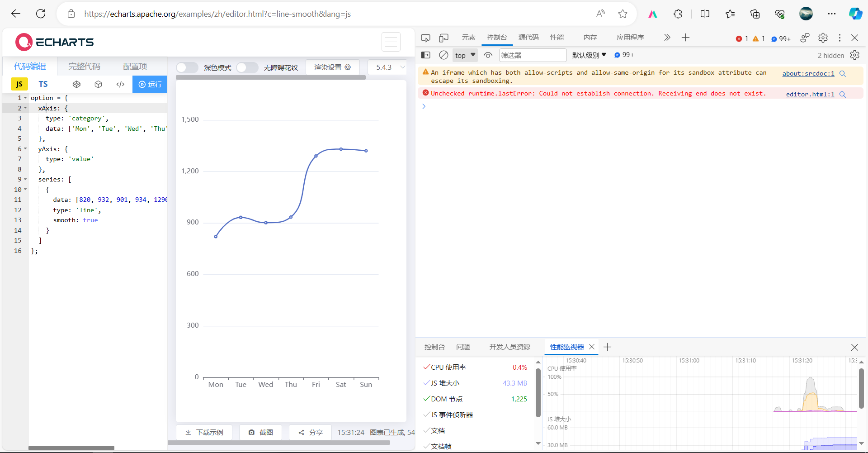Screen dimensions: 868x453
Task: Click inside the 筛选器 filter field
Action: [x=532, y=55]
